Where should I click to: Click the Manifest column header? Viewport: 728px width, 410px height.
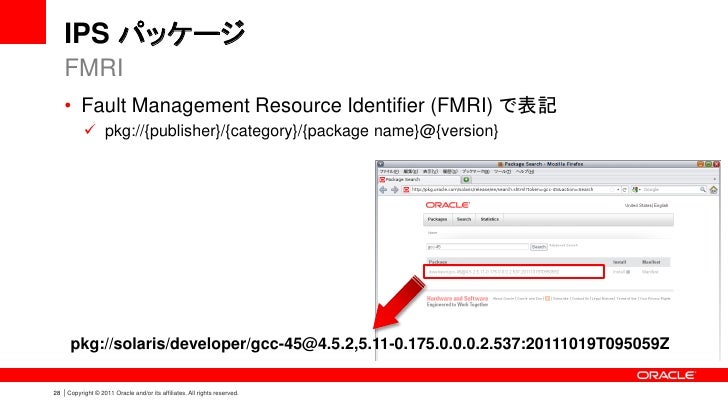point(651,262)
